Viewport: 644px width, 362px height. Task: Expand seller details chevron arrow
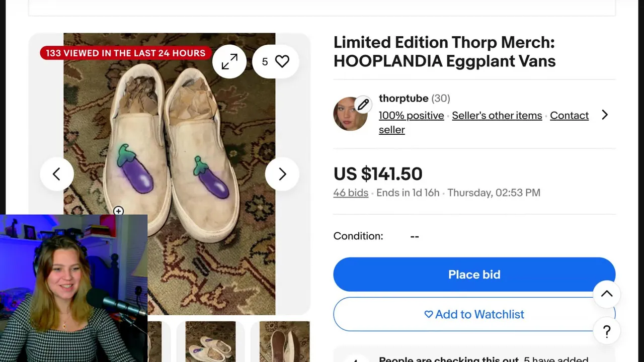coord(605,115)
